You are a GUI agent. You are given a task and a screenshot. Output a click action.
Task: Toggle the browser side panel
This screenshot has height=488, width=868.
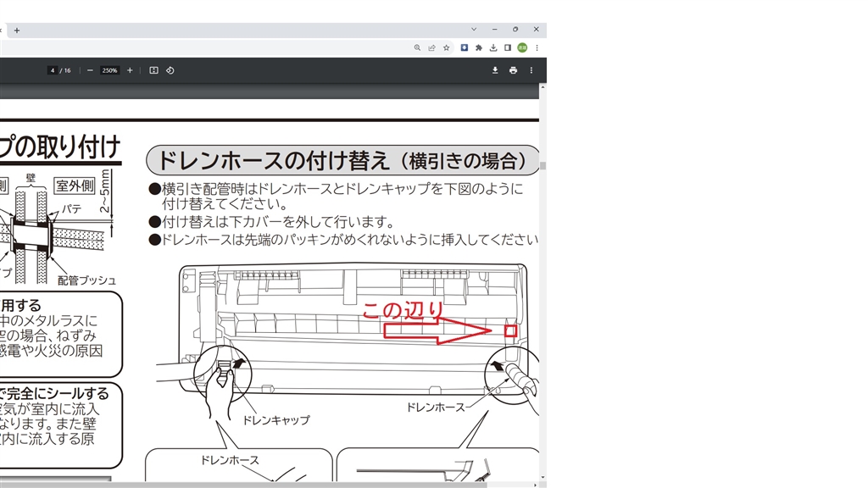tap(508, 47)
